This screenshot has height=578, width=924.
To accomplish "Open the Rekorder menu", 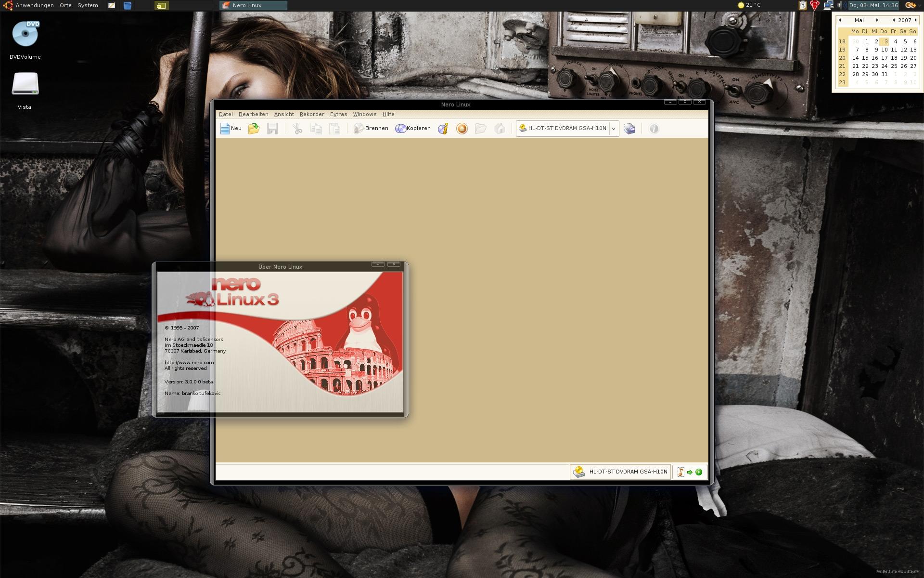I will (x=312, y=114).
